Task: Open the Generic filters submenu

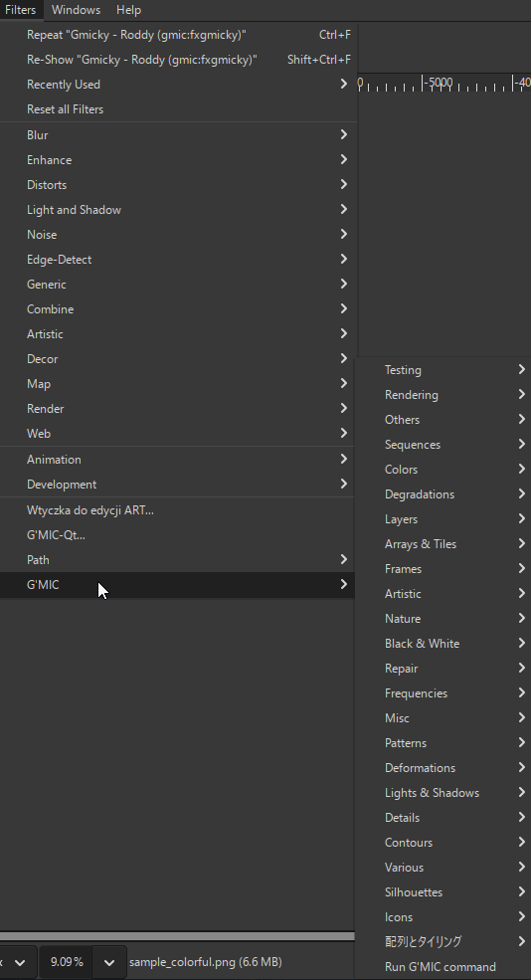Action: tap(177, 285)
